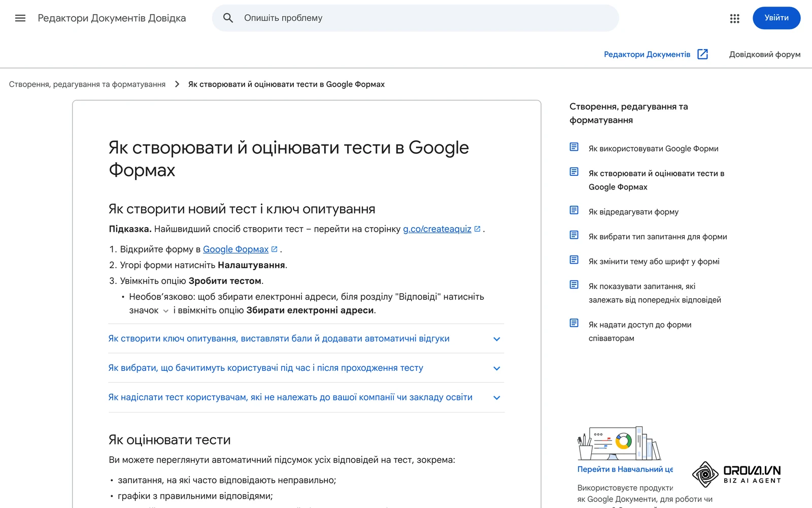
Task: Click document icon for Як відредагувати форму
Action: (574, 210)
